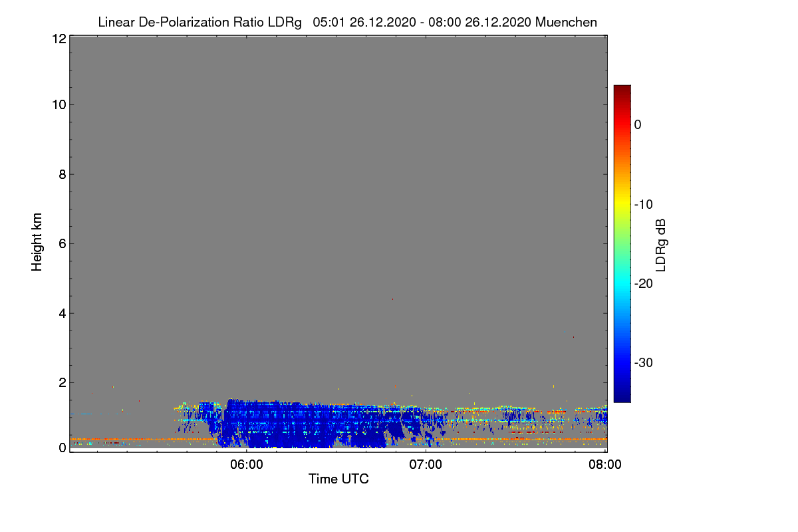Click the plot title 'Linear De-Polarization Ratio LDRg'
The image size is (798, 532).
tap(200, 23)
